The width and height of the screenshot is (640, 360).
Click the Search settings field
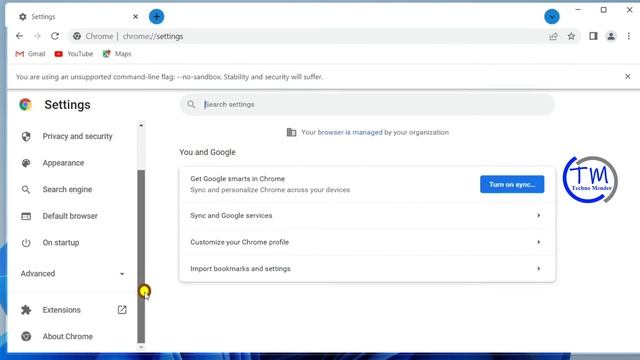(x=367, y=104)
